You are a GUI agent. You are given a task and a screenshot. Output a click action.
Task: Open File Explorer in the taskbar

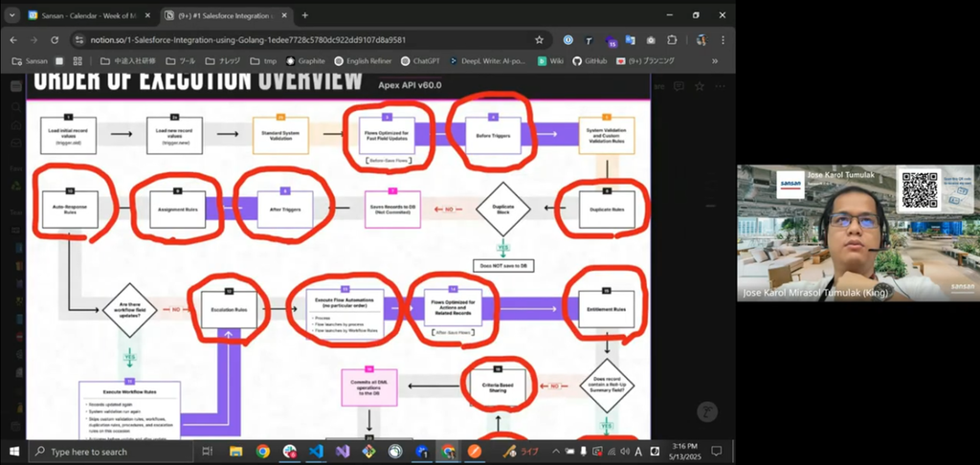click(235, 452)
